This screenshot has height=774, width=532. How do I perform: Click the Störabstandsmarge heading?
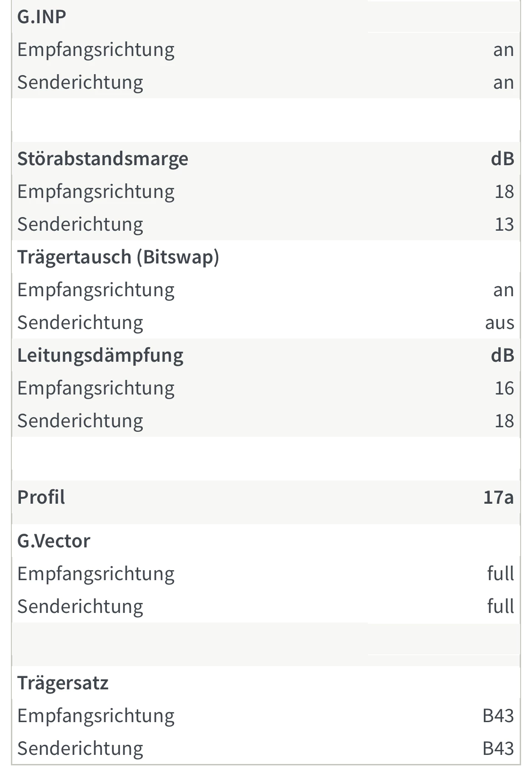point(103,159)
